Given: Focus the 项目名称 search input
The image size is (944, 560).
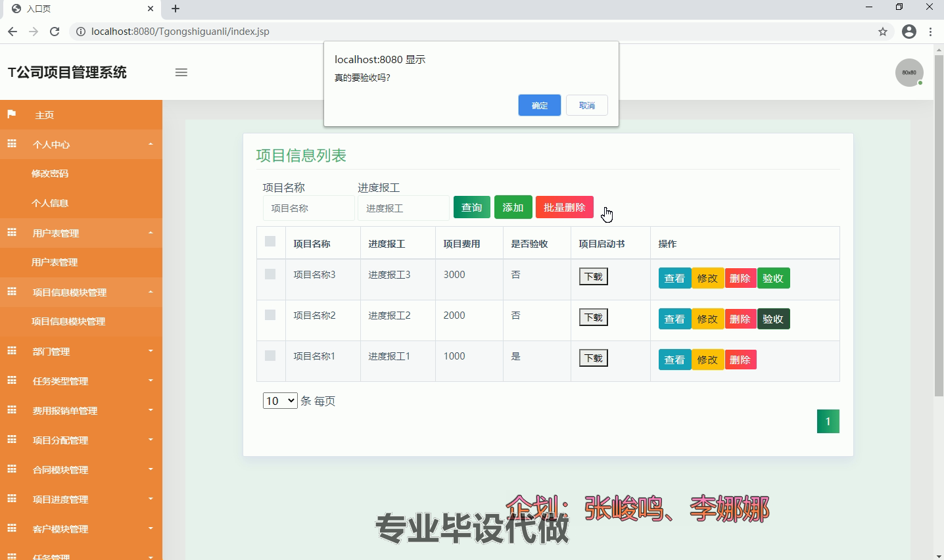Looking at the screenshot, I should (x=309, y=208).
